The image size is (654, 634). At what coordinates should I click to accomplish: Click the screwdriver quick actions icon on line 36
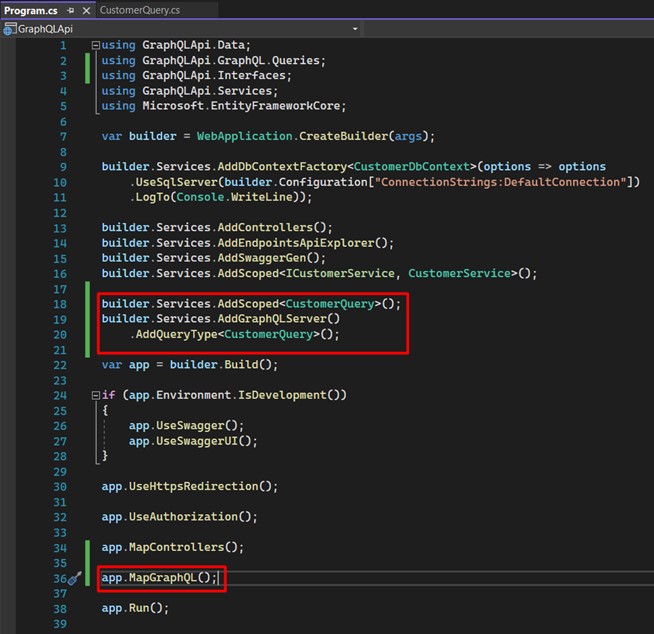74,579
